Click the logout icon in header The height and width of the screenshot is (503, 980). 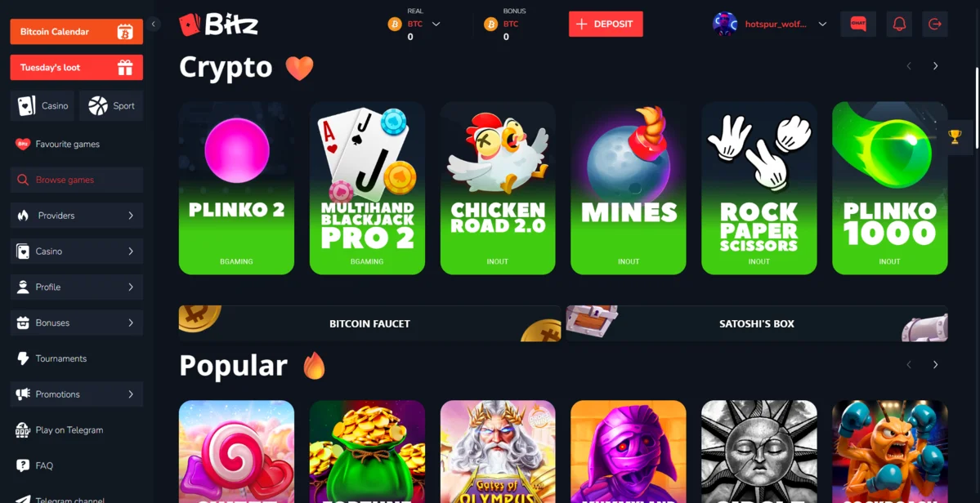click(x=935, y=24)
